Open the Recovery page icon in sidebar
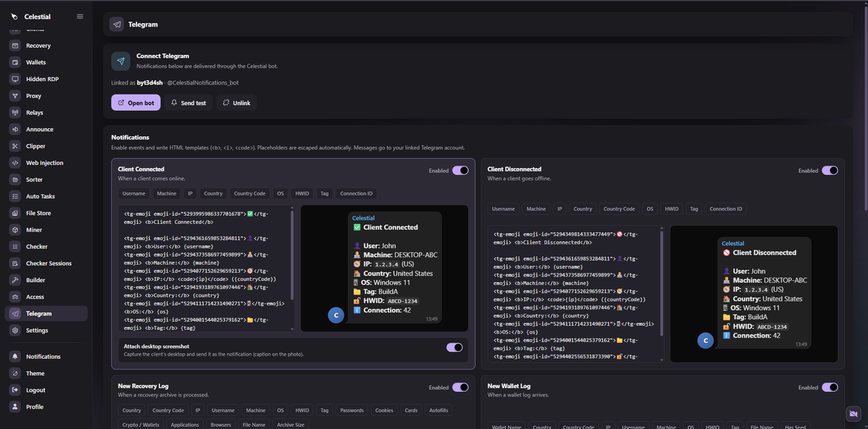868x429 pixels. tap(14, 45)
